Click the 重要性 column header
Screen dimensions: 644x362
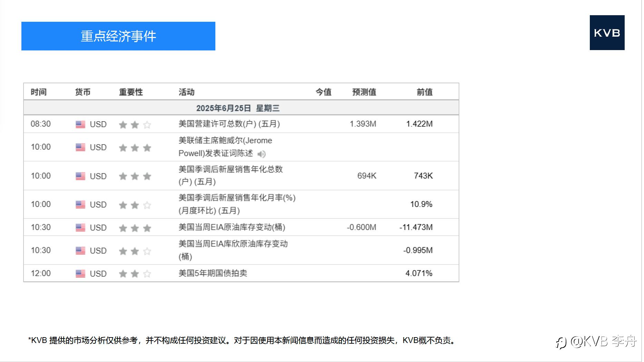point(131,92)
